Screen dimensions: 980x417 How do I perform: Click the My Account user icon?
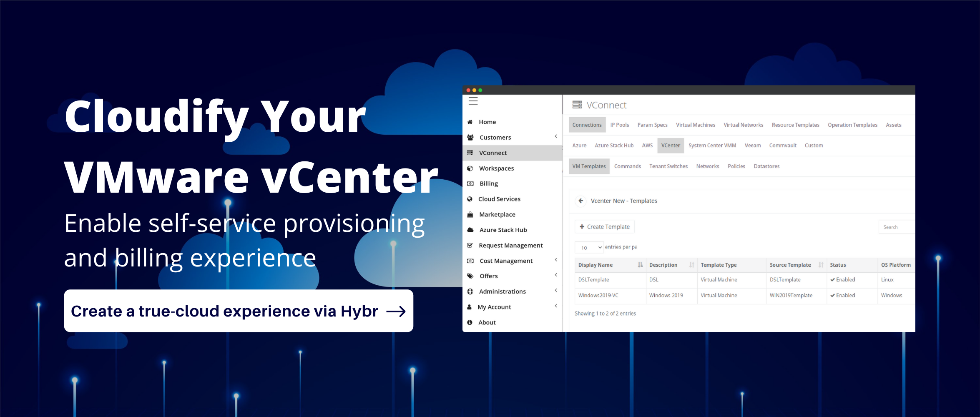[469, 307]
